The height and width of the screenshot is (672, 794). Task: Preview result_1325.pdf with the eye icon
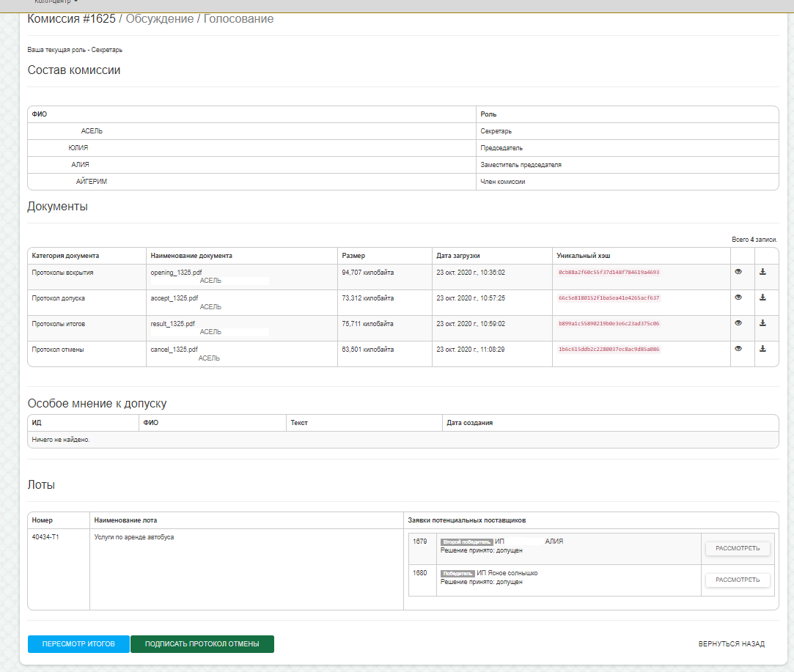(738, 323)
